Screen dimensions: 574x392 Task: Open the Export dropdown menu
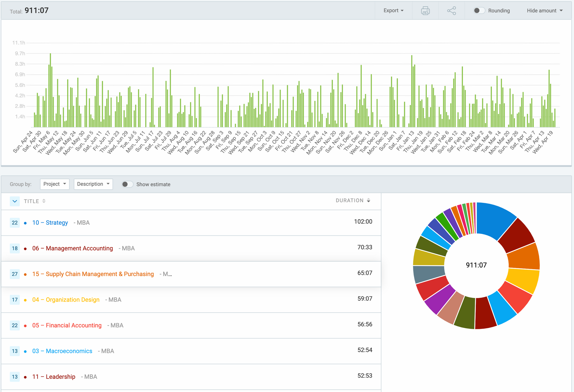(x=393, y=11)
